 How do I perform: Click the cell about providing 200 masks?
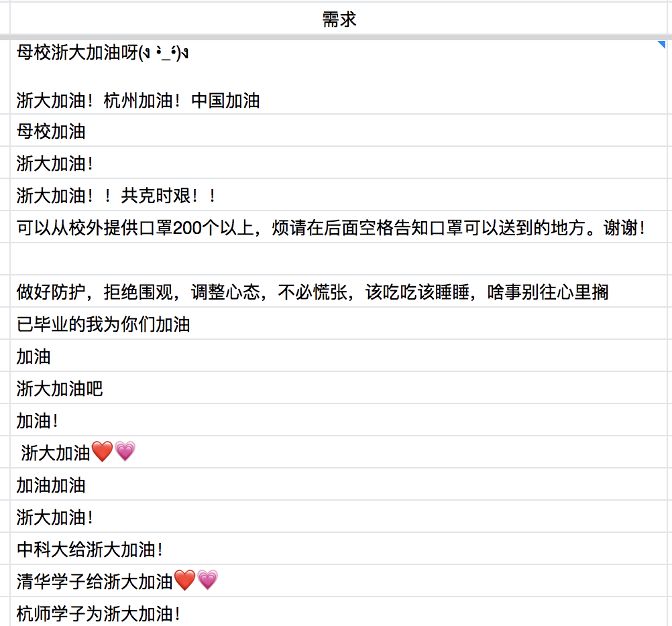click(x=339, y=227)
